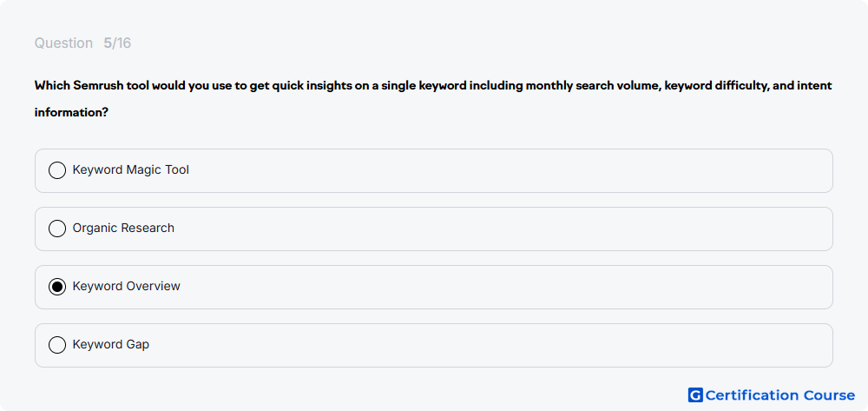Screen dimensions: 868x411
Task: Select the Keyword Magic Tool radio button
Action: [x=57, y=170]
